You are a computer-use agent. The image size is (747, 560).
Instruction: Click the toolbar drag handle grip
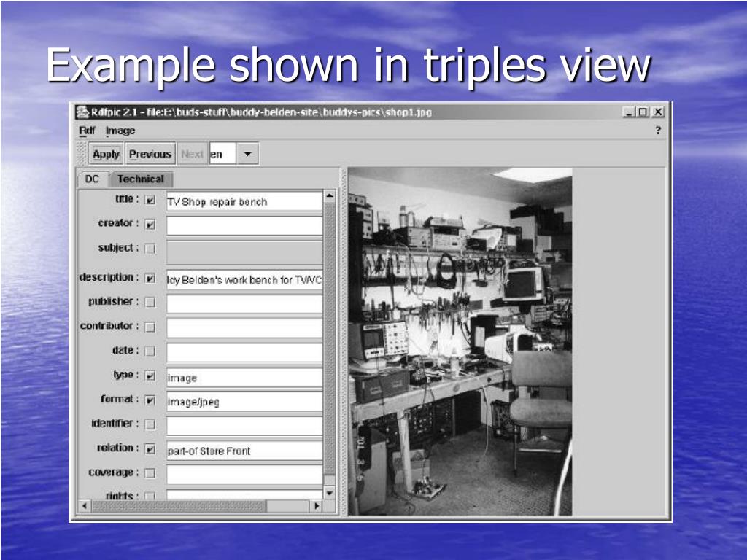point(82,154)
